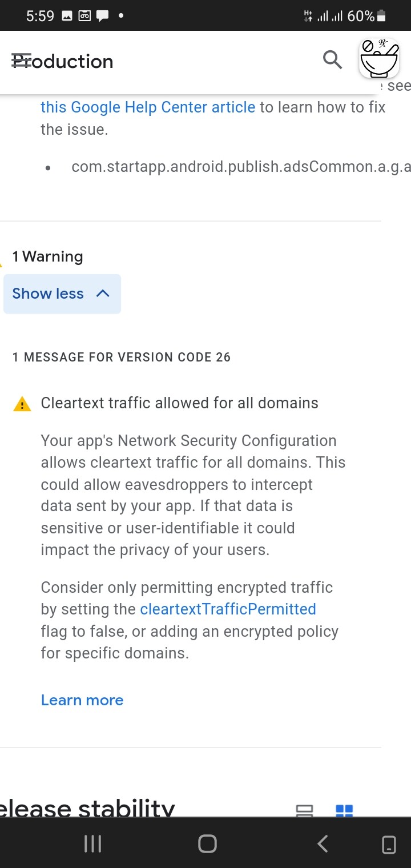The image size is (411, 868).
Task: Tap the phone rotation icon in navigation bar
Action: pos(389,843)
